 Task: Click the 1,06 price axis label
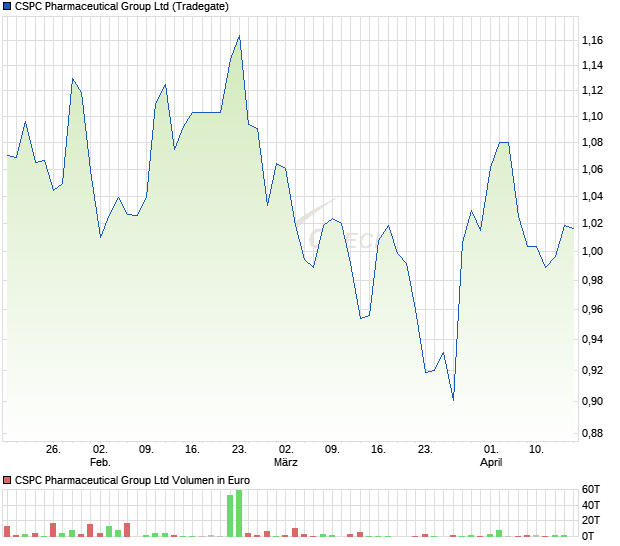[592, 169]
